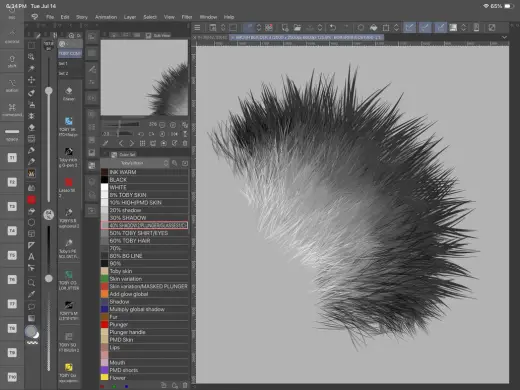
Task: Select the Zoom magnifier tool
Action: [31, 283]
